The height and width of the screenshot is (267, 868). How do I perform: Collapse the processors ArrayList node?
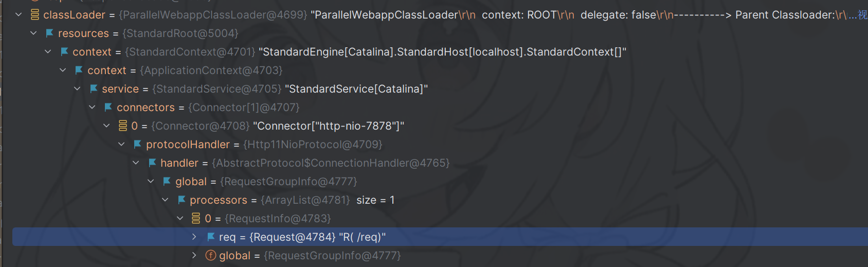pos(165,200)
